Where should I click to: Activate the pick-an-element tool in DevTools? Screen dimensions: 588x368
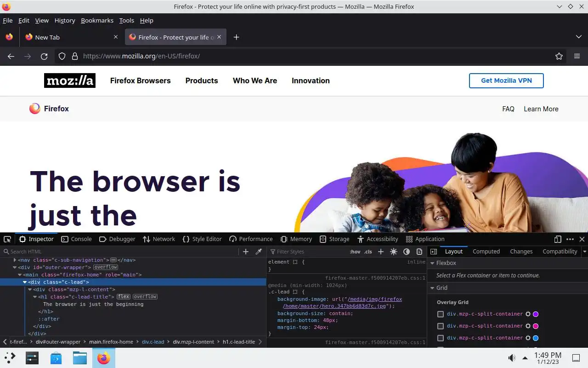pyautogui.click(x=7, y=239)
